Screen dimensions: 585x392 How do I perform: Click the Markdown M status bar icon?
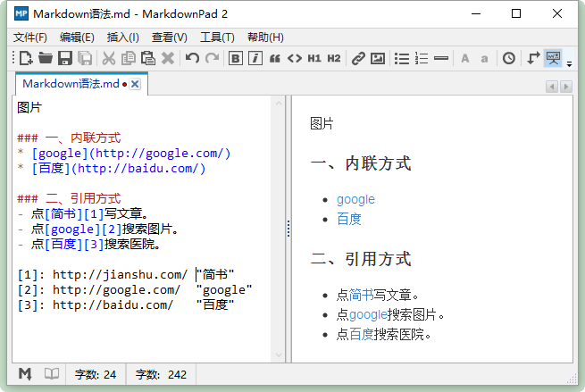click(25, 374)
